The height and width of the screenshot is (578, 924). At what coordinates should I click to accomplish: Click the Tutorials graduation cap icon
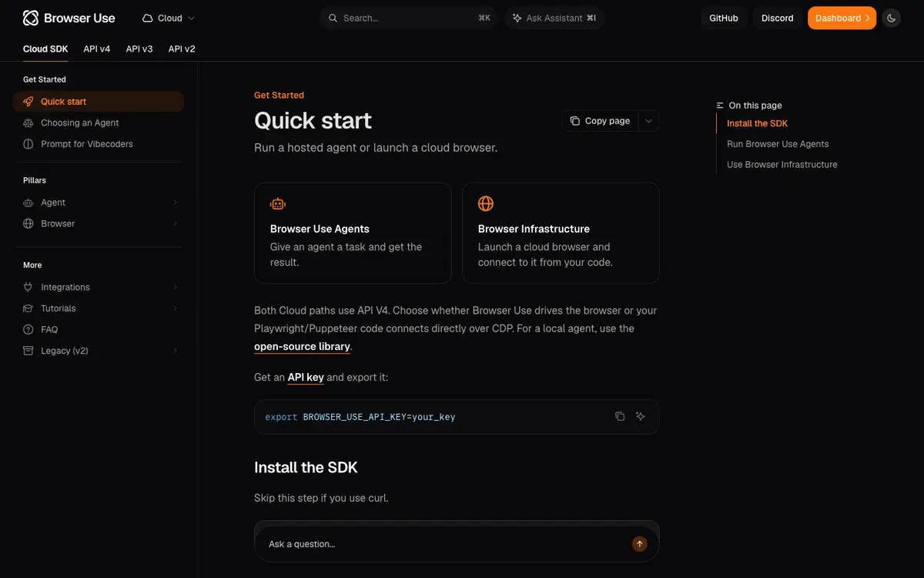28,308
